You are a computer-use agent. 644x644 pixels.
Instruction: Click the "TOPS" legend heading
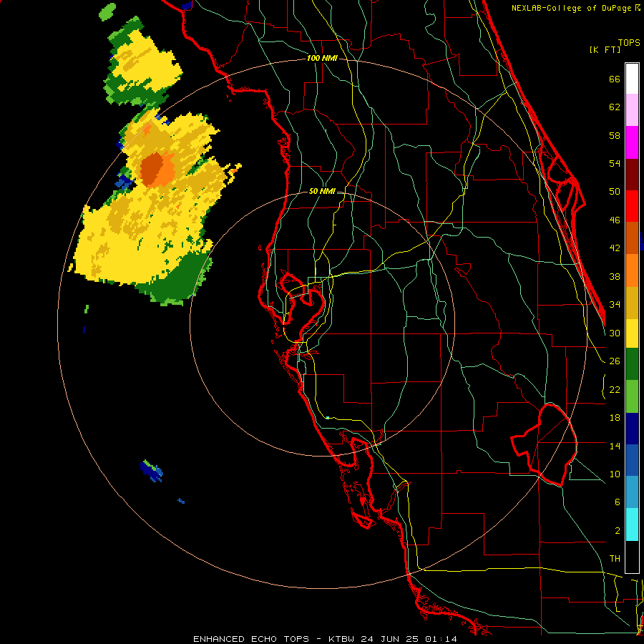(x=629, y=42)
